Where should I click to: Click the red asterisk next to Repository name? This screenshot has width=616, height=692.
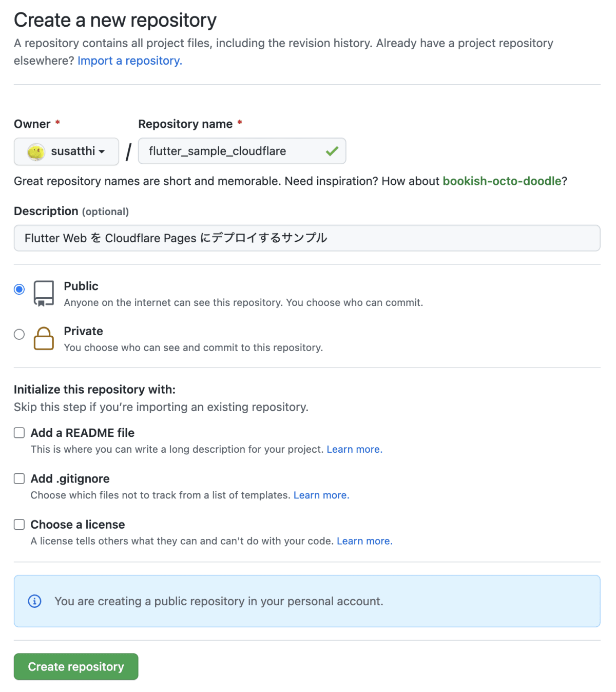(x=239, y=123)
